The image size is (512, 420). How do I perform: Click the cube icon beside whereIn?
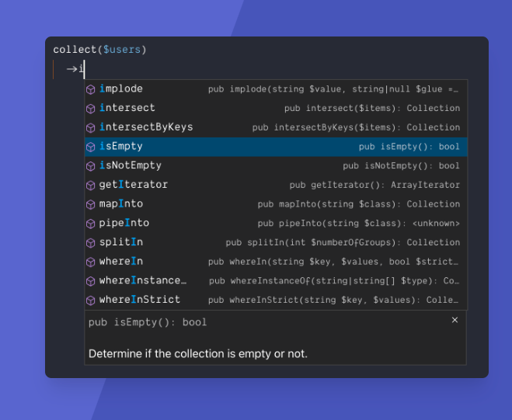tap(90, 262)
